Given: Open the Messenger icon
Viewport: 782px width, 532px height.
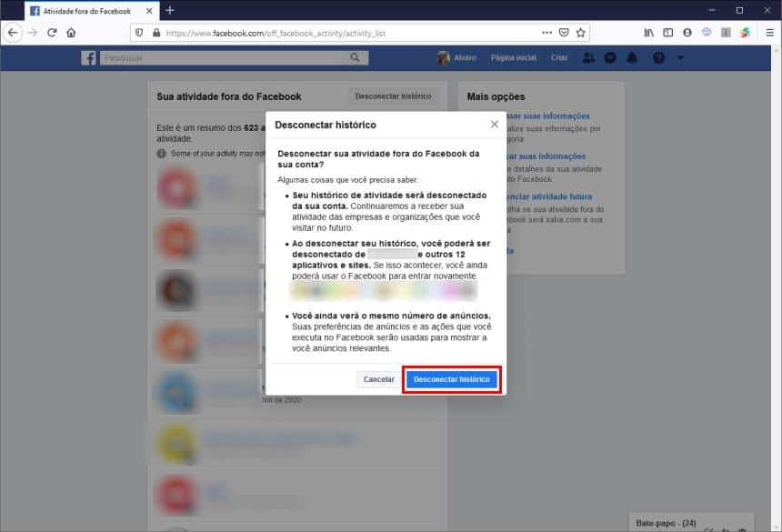Looking at the screenshot, I should [610, 58].
